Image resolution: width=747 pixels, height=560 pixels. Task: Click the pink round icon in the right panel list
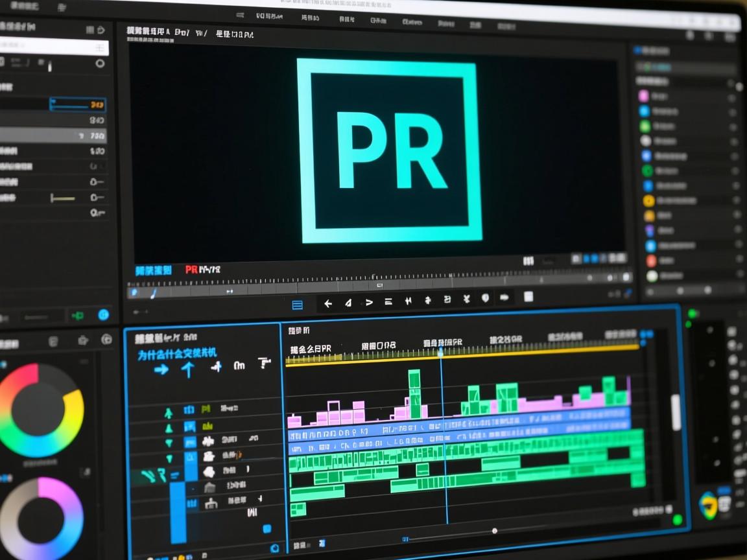point(643,96)
